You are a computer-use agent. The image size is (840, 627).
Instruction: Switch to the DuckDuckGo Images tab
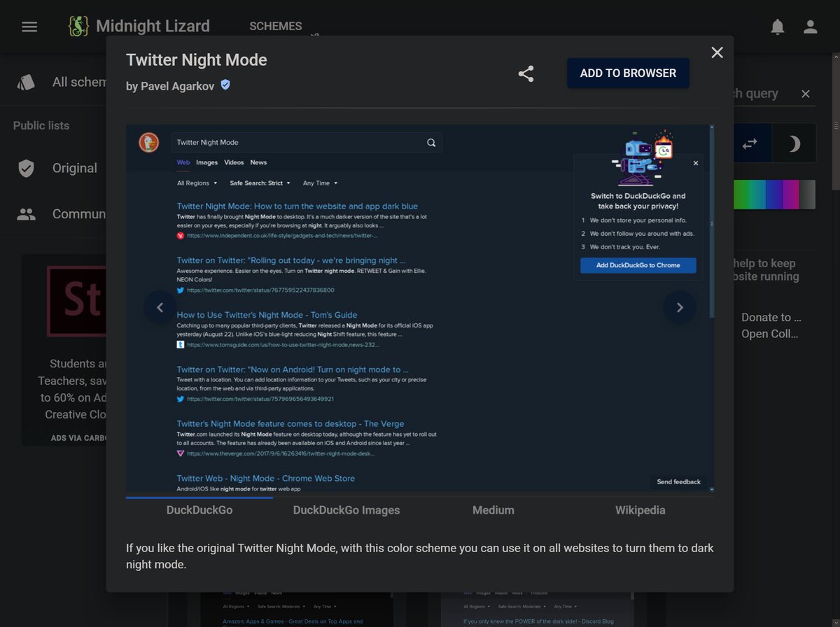(346, 510)
